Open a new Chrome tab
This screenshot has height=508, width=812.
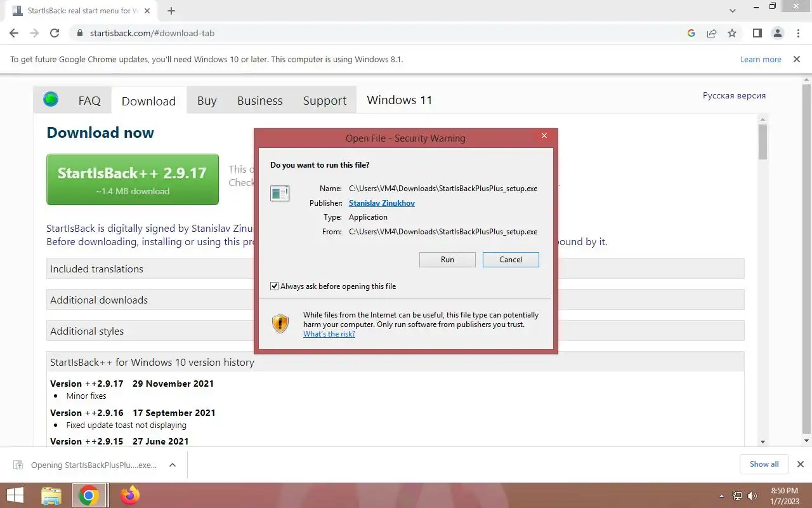[171, 11]
